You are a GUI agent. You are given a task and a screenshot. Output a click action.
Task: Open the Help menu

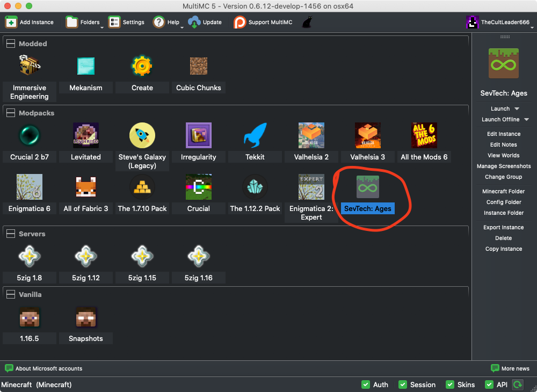(x=159, y=22)
